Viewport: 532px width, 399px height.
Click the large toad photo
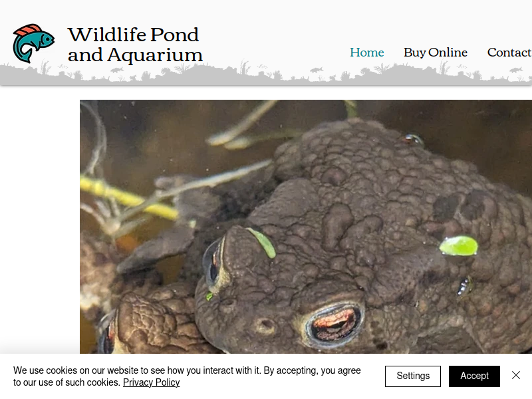(306, 227)
